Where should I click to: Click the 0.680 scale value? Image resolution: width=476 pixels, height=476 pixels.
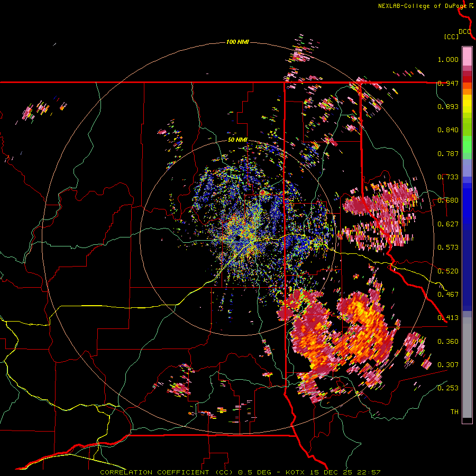(448, 200)
